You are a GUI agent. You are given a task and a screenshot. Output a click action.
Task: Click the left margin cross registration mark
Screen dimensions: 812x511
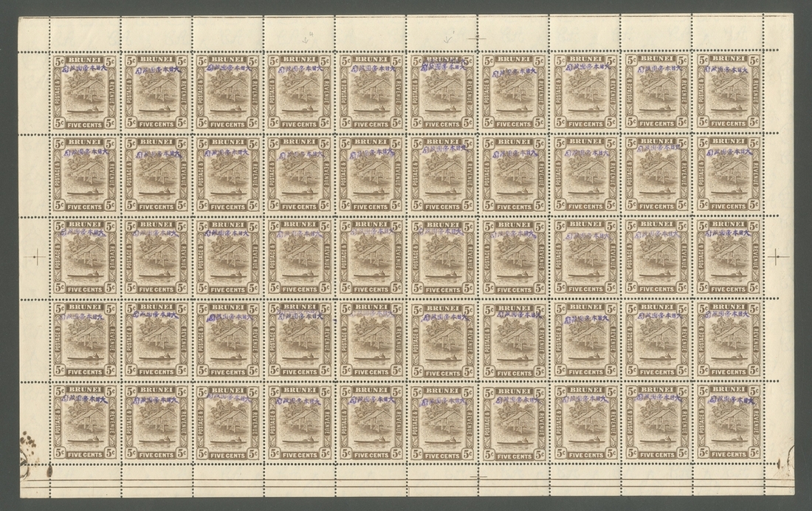pos(34,255)
